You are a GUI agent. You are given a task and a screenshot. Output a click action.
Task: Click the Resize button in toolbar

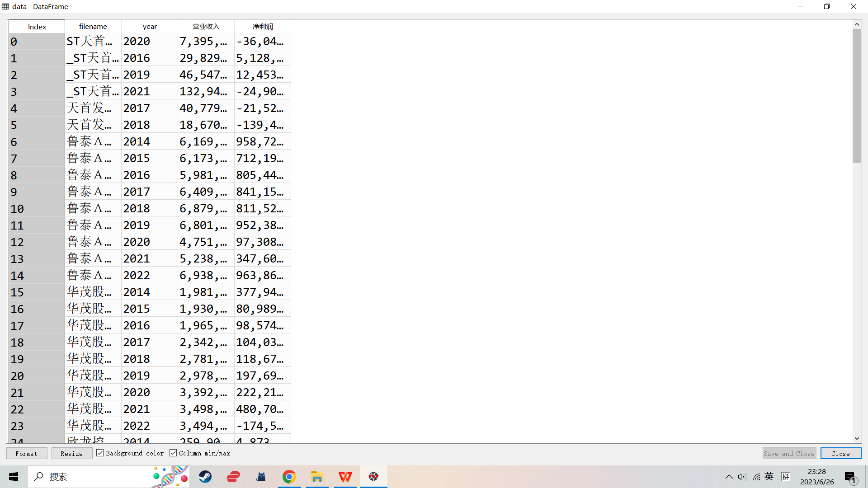click(71, 454)
